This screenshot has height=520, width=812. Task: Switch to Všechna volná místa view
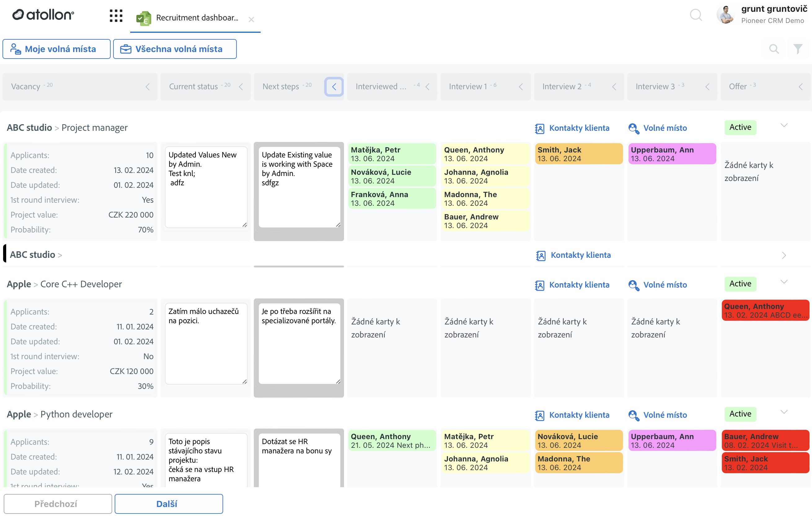tap(175, 49)
